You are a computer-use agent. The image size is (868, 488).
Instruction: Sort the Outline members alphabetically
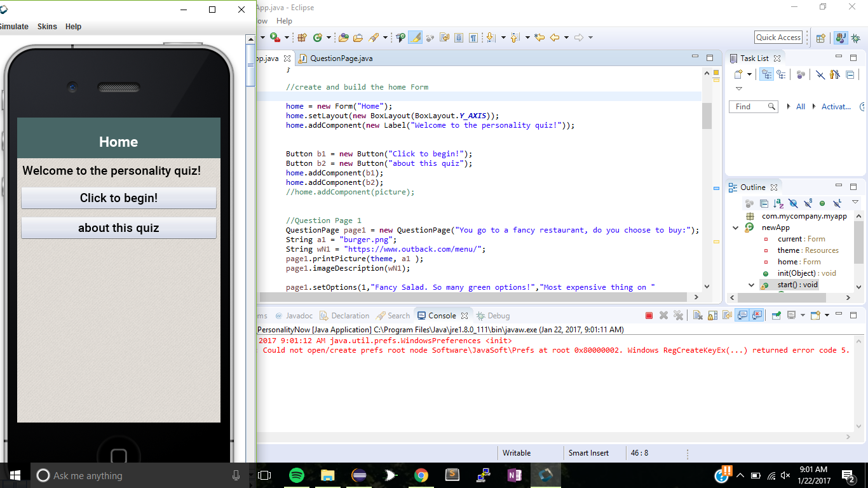[x=778, y=203]
